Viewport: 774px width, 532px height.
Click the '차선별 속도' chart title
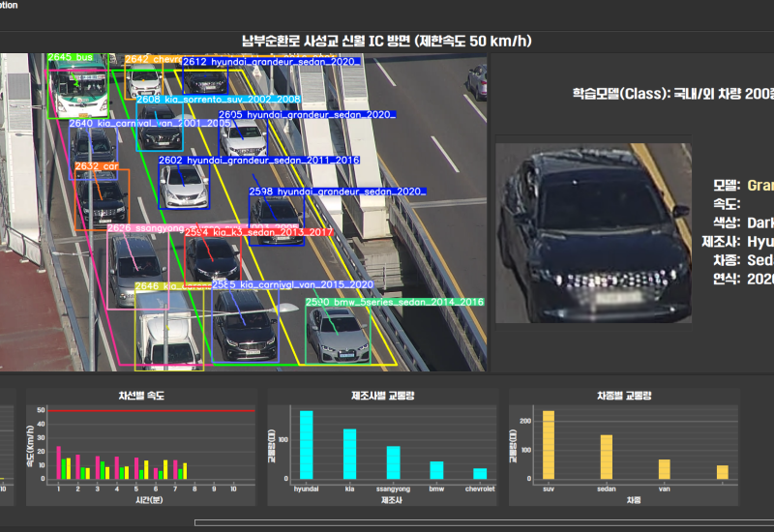(x=141, y=396)
